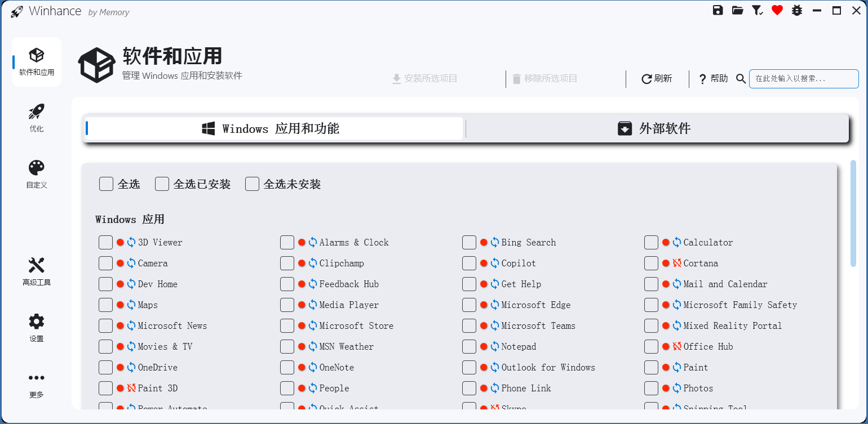Image resolution: width=868 pixels, height=424 pixels.
Task: Select the 软件和应用 box sidebar item
Action: click(37, 62)
